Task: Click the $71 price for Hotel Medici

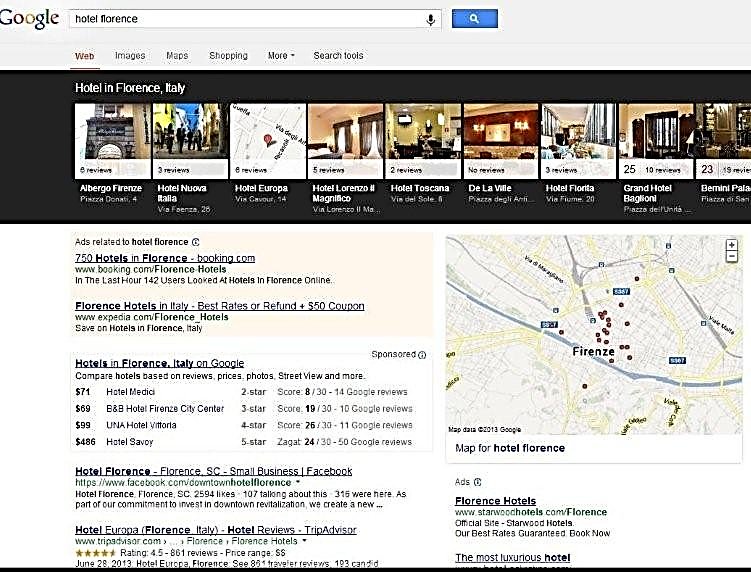Action: (x=83, y=392)
